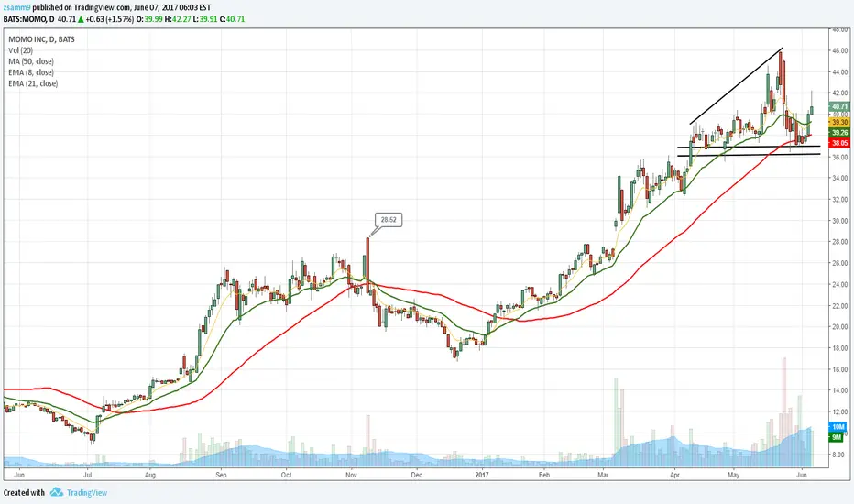Screen dimensions: 854x504
Task: Click the Sep label on time axis
Action: coord(221,475)
